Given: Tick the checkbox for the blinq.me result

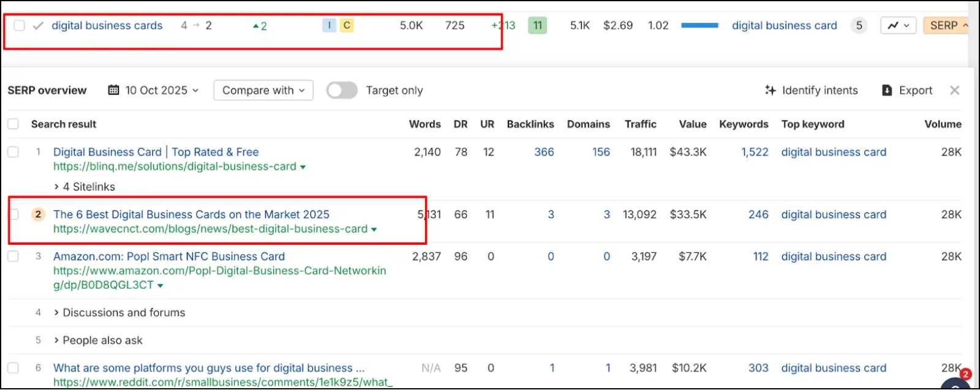Looking at the screenshot, I should (x=13, y=152).
